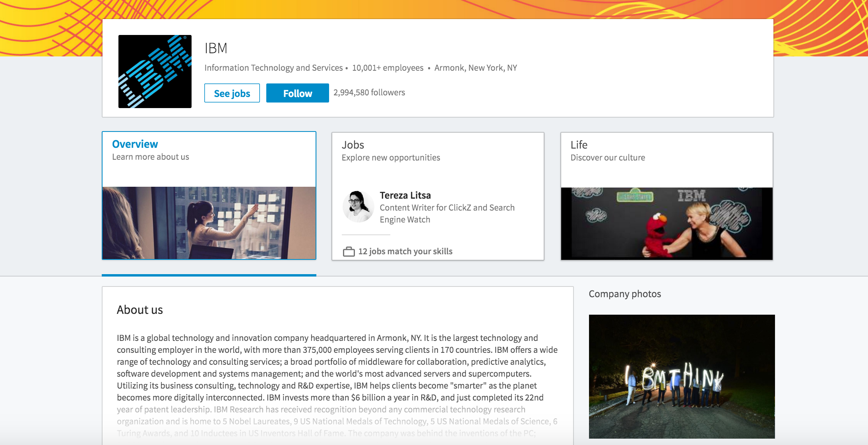Open 12 jobs match your skills
Screen dimensions: 868x445
[405, 252]
